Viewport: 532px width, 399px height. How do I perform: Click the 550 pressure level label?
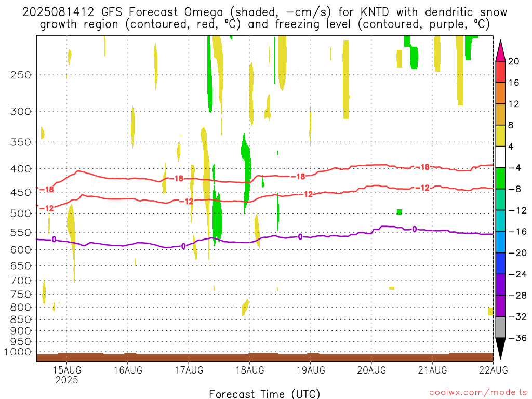[x=21, y=232]
